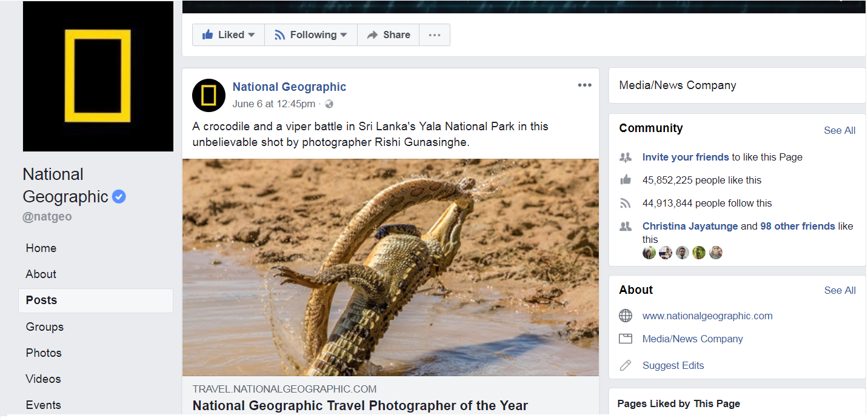Image resolution: width=868 pixels, height=418 pixels.
Task: Select Videos in the left navigation
Action: (44, 379)
